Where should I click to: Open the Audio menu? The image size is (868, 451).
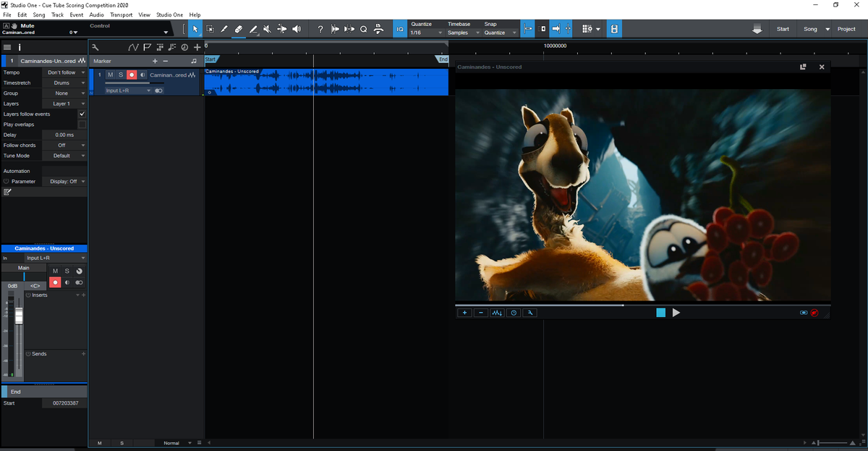point(96,14)
